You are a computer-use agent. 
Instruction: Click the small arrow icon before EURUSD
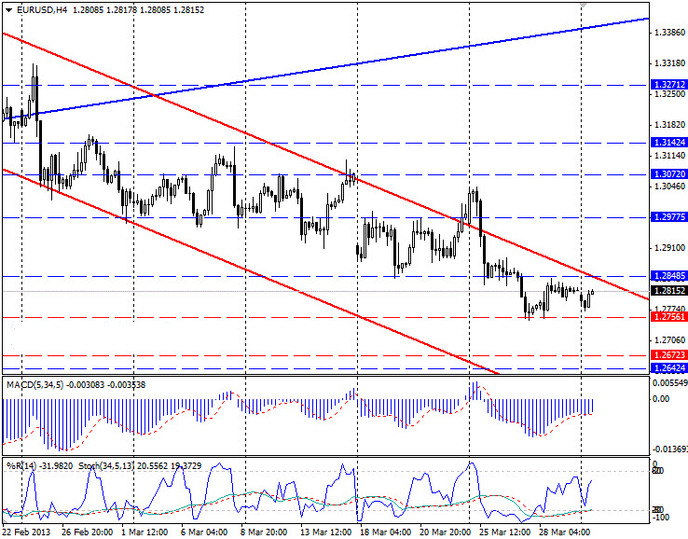click(x=6, y=7)
